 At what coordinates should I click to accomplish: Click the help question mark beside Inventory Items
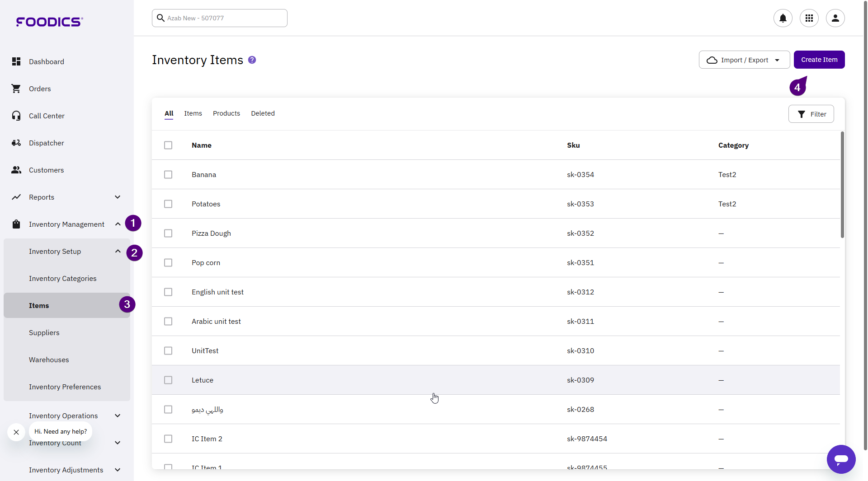point(252,60)
